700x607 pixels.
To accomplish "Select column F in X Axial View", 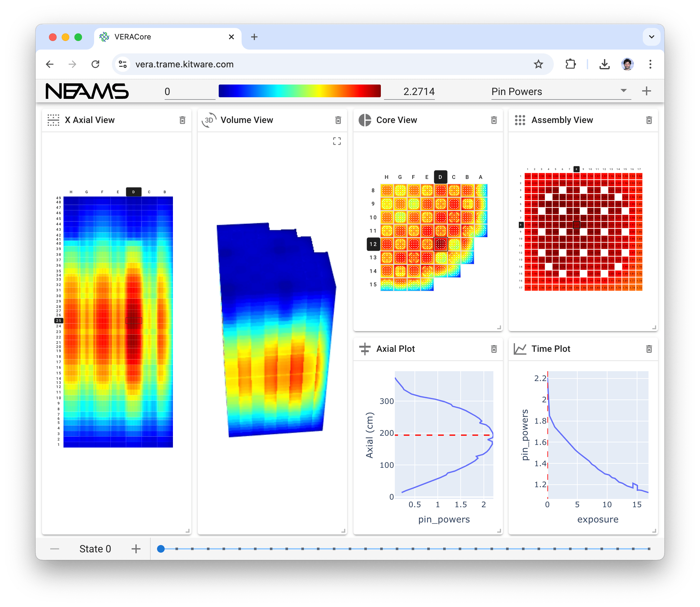I will (102, 192).
